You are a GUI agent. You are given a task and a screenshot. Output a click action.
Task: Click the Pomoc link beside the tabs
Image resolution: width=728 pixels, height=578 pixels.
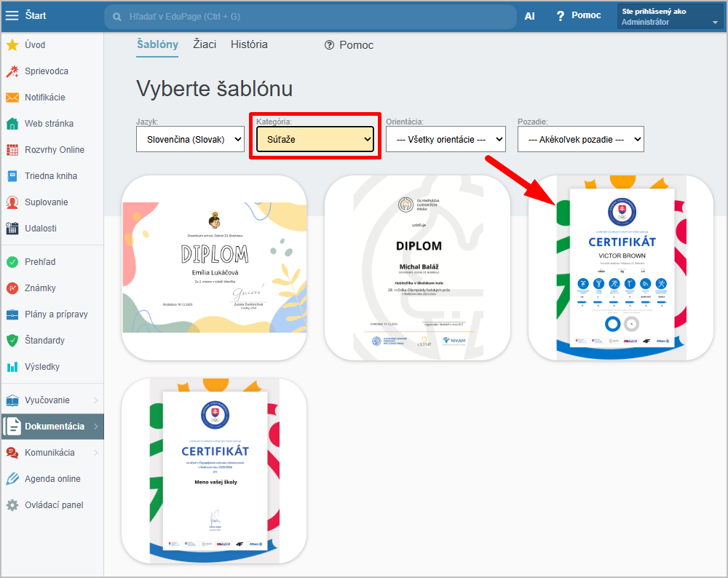pos(349,45)
